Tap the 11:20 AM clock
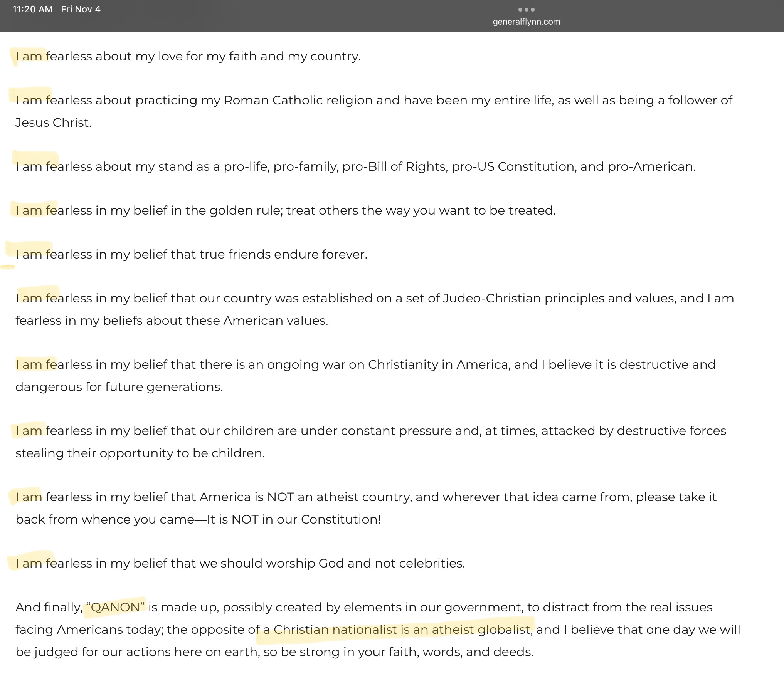 click(32, 9)
